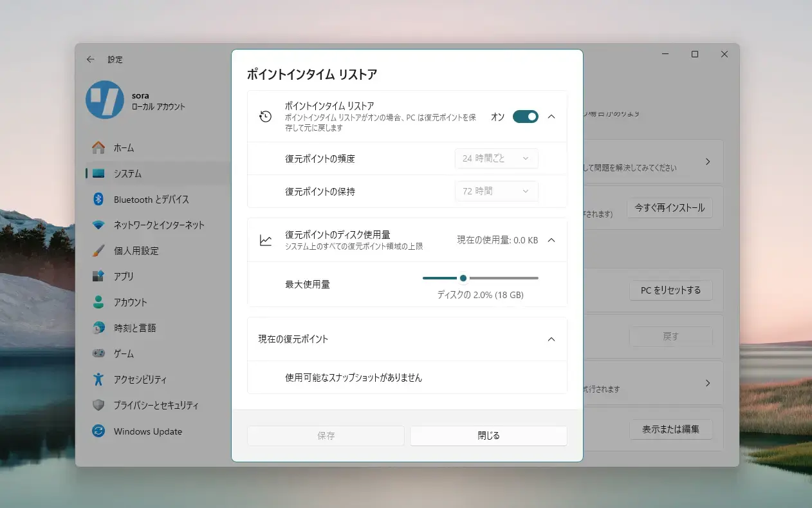This screenshot has height=508, width=812.
Task: Open ネットワークとインターネット wifi icon
Action: pyautogui.click(x=98, y=225)
